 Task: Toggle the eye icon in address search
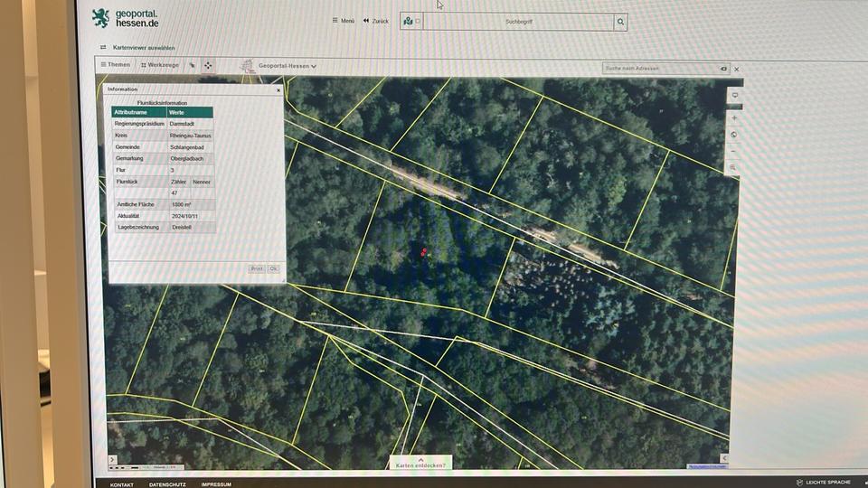point(723,69)
